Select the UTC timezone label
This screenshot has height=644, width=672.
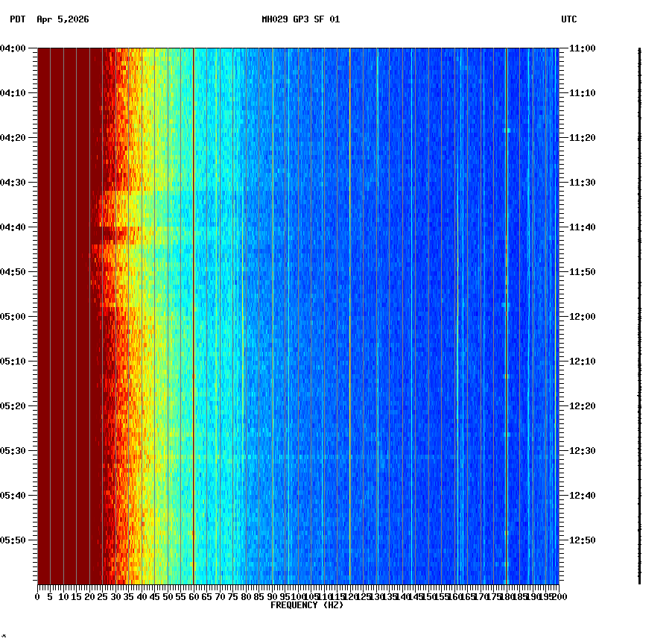click(569, 21)
